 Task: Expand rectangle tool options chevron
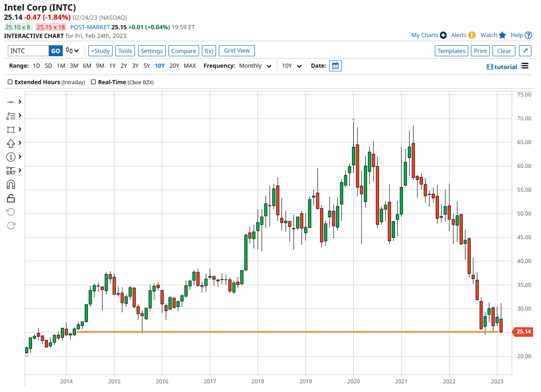tap(20, 129)
